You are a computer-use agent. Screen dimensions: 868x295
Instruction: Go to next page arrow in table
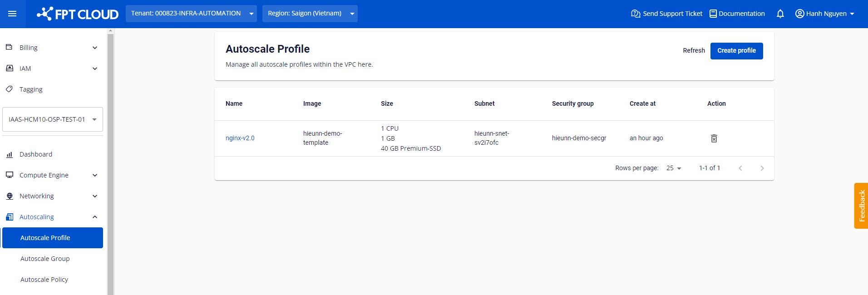pyautogui.click(x=762, y=168)
